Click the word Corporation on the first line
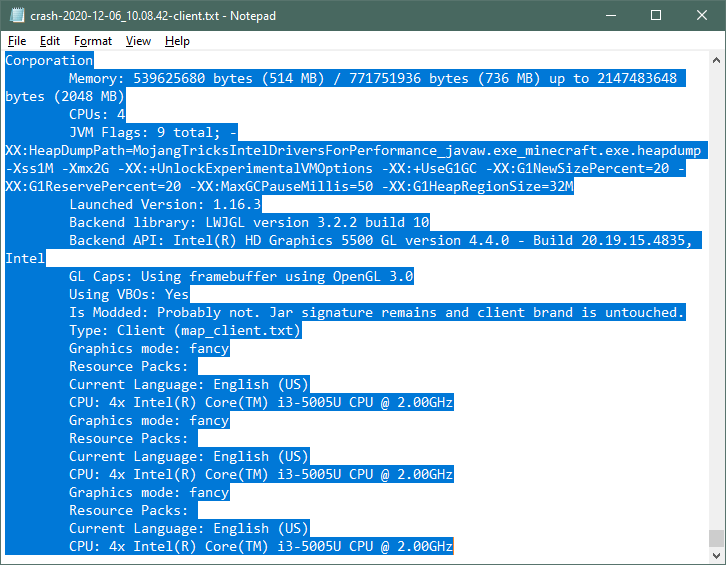This screenshot has width=726, height=565. pyautogui.click(x=49, y=60)
